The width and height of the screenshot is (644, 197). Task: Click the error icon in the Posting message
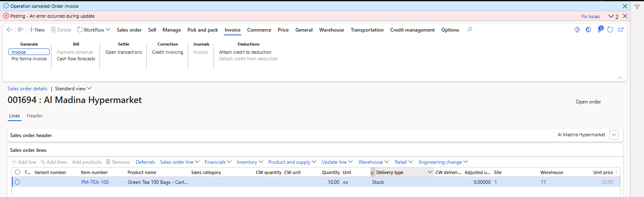tap(6, 16)
